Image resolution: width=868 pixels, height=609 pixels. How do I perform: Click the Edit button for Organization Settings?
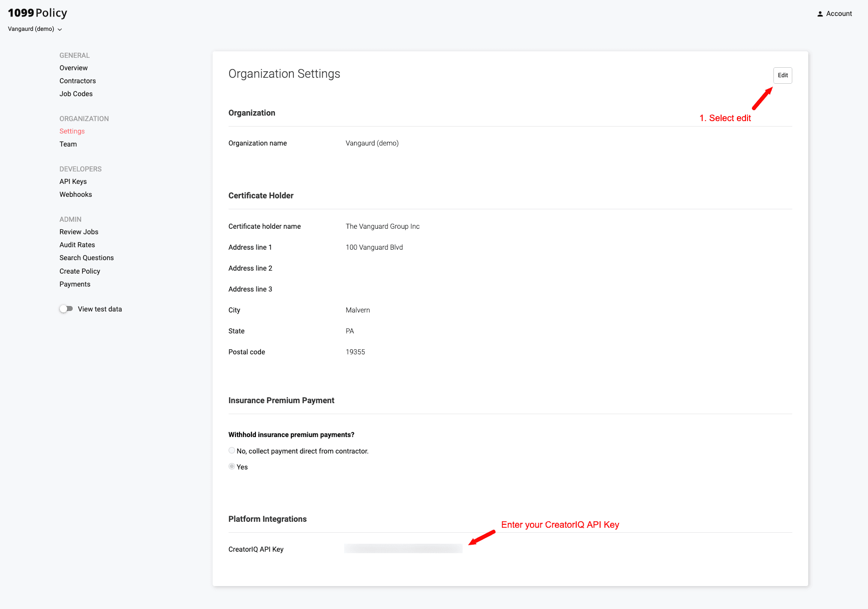pos(782,75)
